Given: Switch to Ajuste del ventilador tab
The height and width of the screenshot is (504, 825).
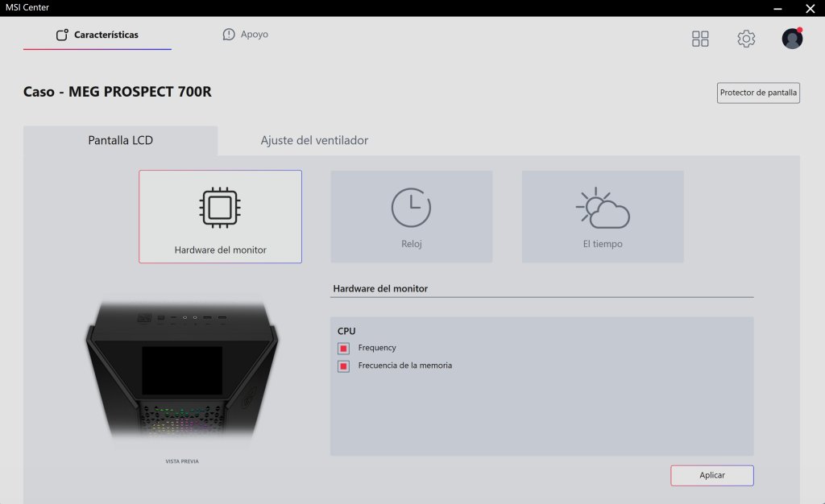Looking at the screenshot, I should [314, 140].
